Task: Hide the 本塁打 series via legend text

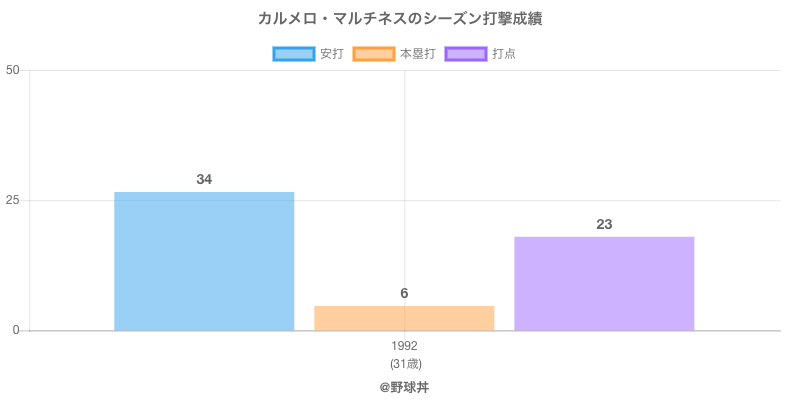Action: point(417,54)
